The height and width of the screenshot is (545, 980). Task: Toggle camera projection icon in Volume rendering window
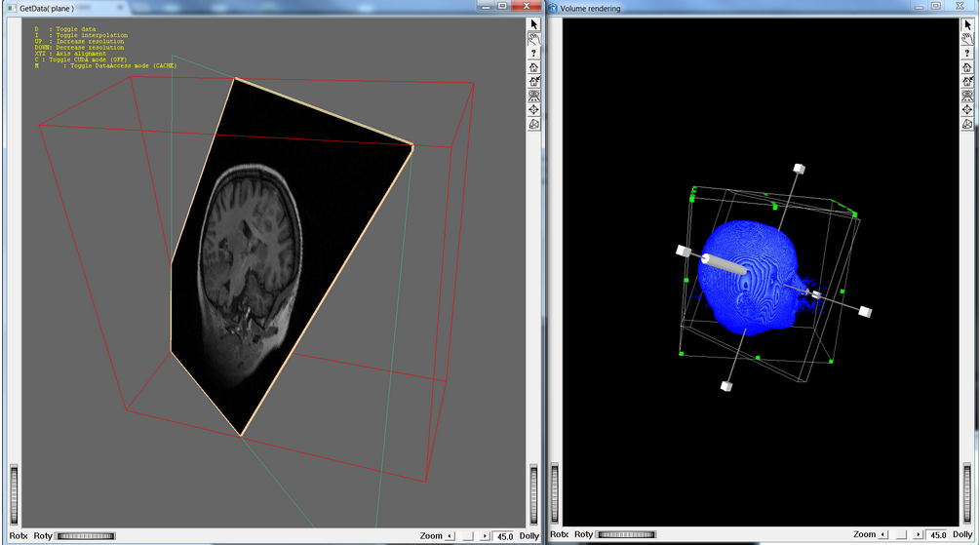click(x=967, y=124)
